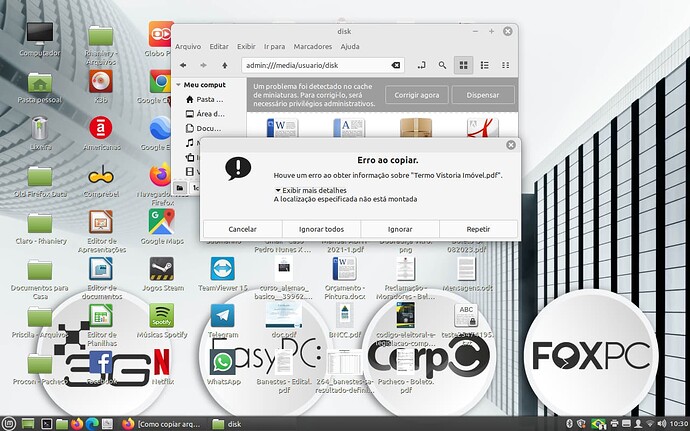690x431 pixels.
Task: Switch to list view in disk window
Action: [484, 65]
